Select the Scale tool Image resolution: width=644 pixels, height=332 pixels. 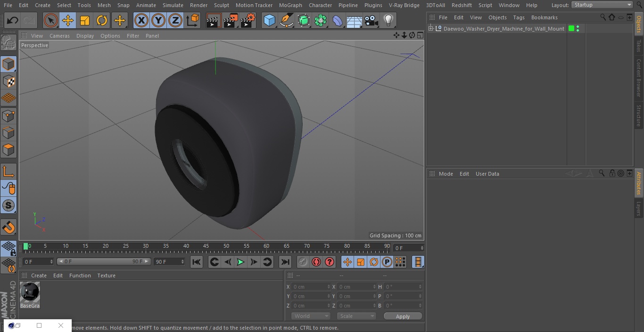click(x=85, y=20)
